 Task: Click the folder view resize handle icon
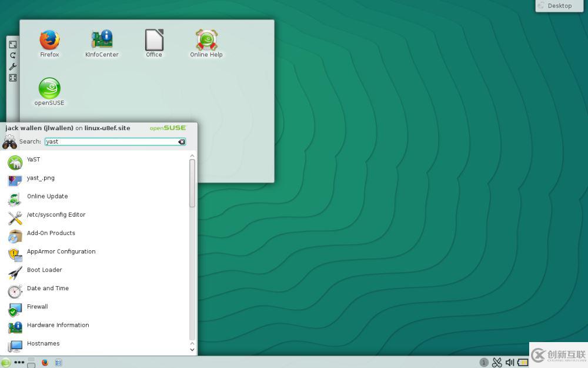tap(13, 45)
